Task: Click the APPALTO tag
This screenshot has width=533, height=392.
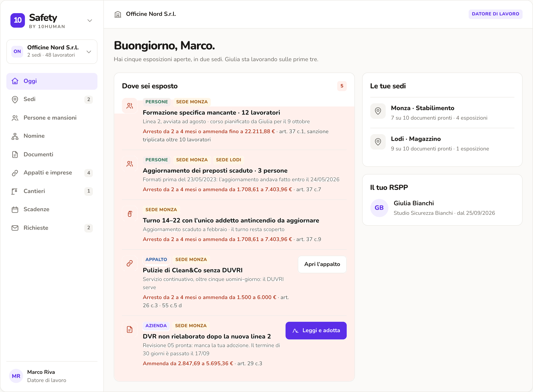Action: 156,260
